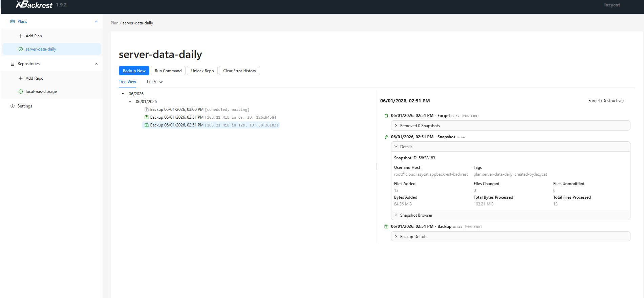Click the save icon of scheduled 03:00 PM backup
The image size is (644, 298).
[147, 110]
